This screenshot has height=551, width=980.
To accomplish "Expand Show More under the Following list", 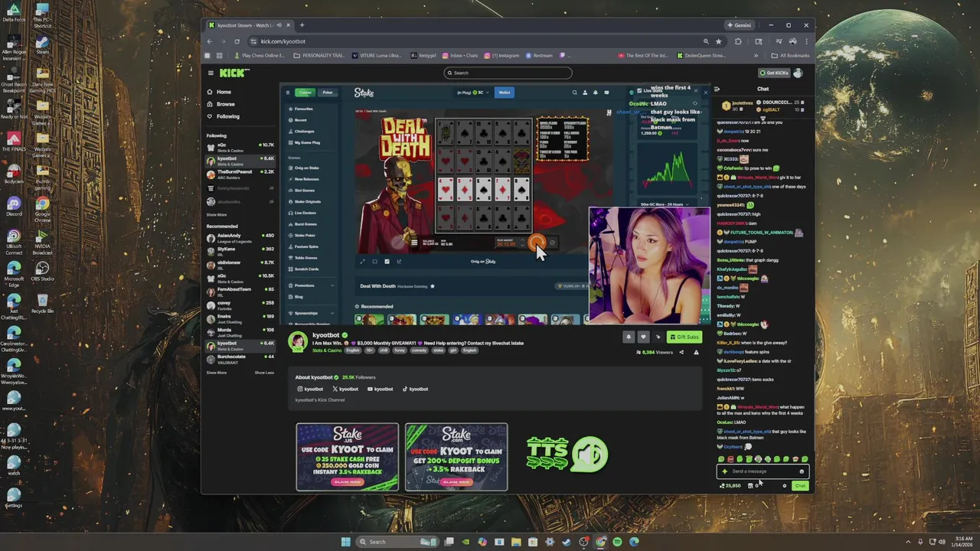I will pyautogui.click(x=217, y=215).
